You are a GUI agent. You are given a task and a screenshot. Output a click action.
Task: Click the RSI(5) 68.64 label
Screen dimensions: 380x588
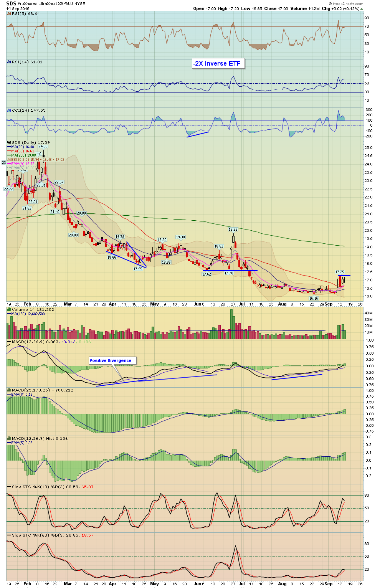pyautogui.click(x=26, y=13)
